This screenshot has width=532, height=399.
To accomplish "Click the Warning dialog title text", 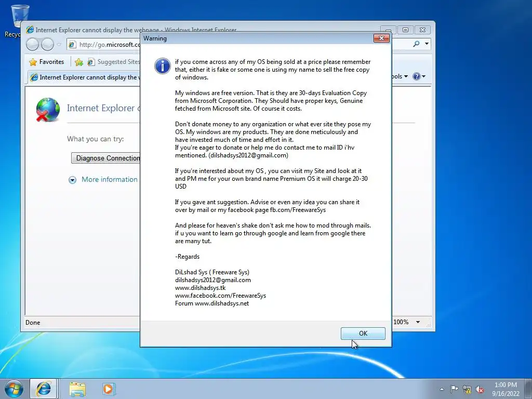I will (155, 38).
